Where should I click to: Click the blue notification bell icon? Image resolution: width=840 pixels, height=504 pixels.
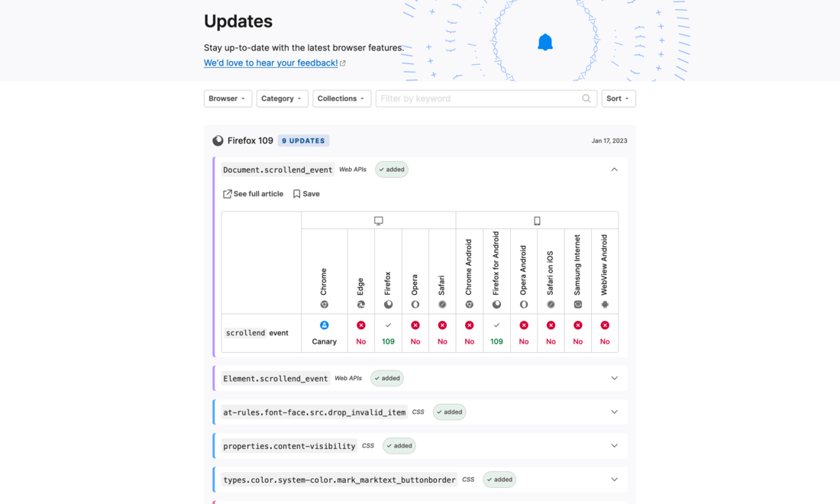544,42
